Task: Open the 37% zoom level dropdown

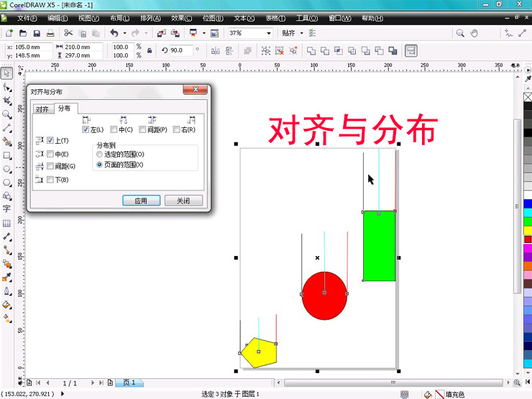Action: (269, 33)
